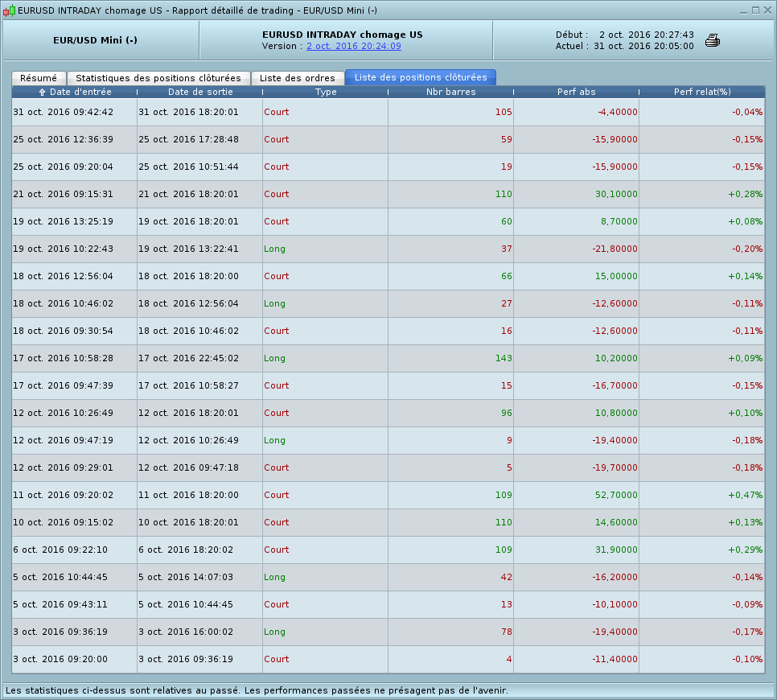Click Début date 2 oct. 2016 20:27:43
Viewport: 777px width, 700px height.
(x=646, y=35)
